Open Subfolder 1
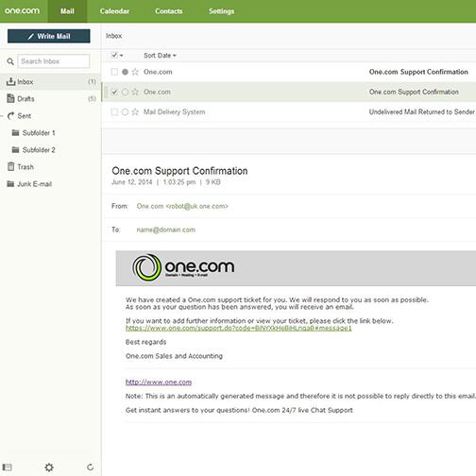The height and width of the screenshot is (476, 476). click(x=39, y=133)
